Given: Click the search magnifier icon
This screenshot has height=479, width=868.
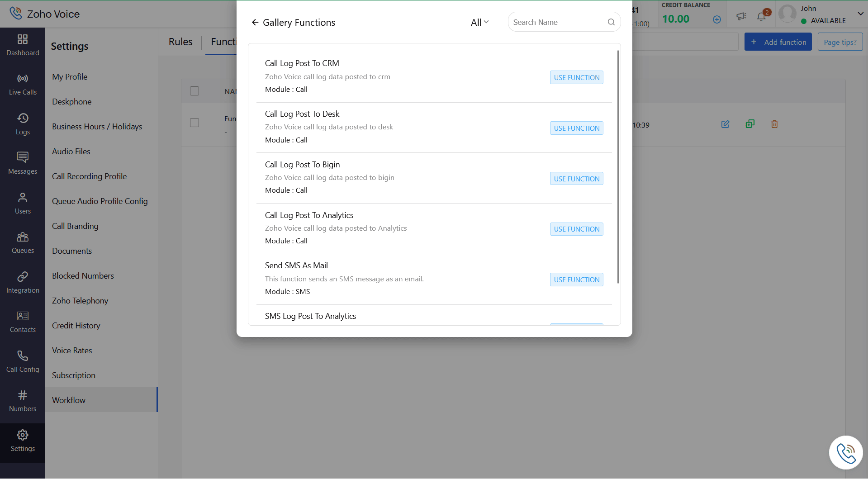Looking at the screenshot, I should coord(611,22).
